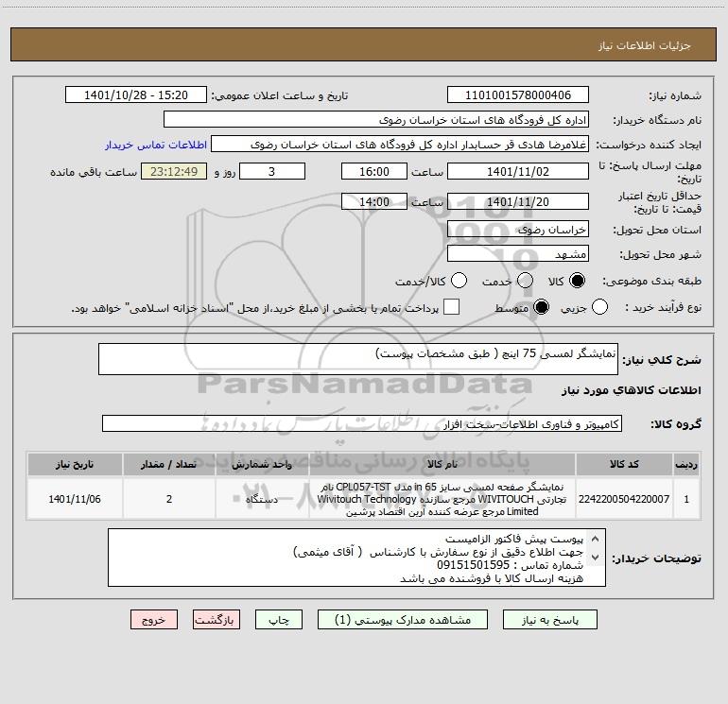Click contact number 09151501595 text

pos(473,565)
